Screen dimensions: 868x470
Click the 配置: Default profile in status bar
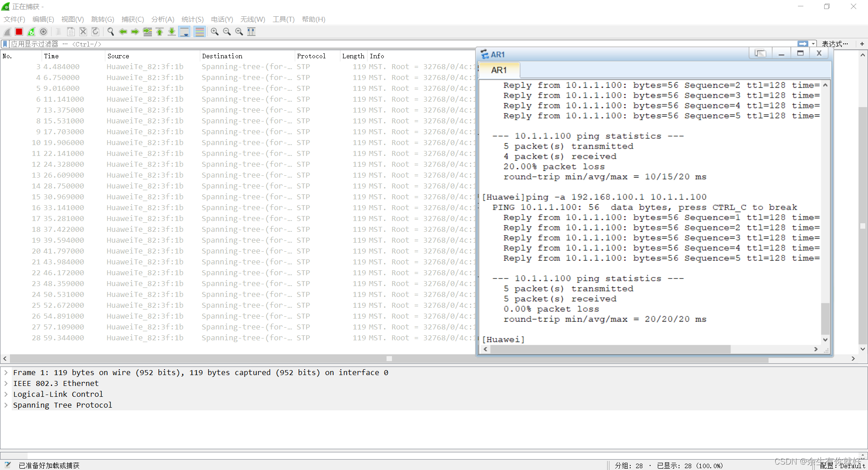(x=842, y=465)
